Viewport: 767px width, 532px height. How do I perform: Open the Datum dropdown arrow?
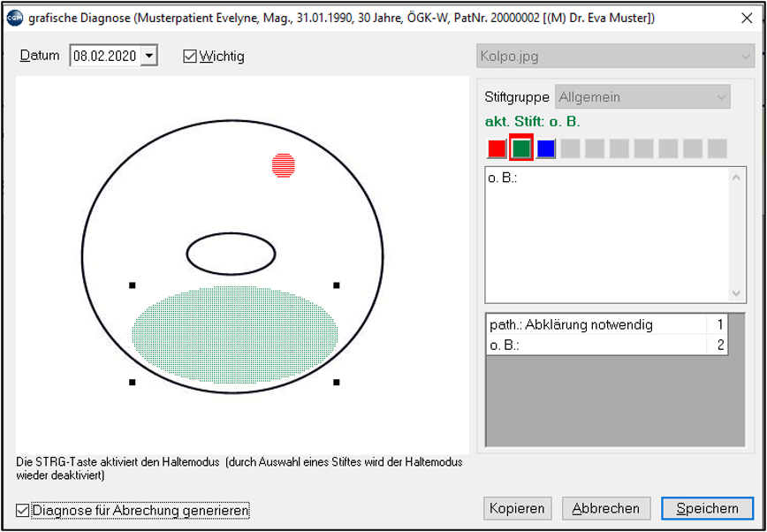(148, 56)
